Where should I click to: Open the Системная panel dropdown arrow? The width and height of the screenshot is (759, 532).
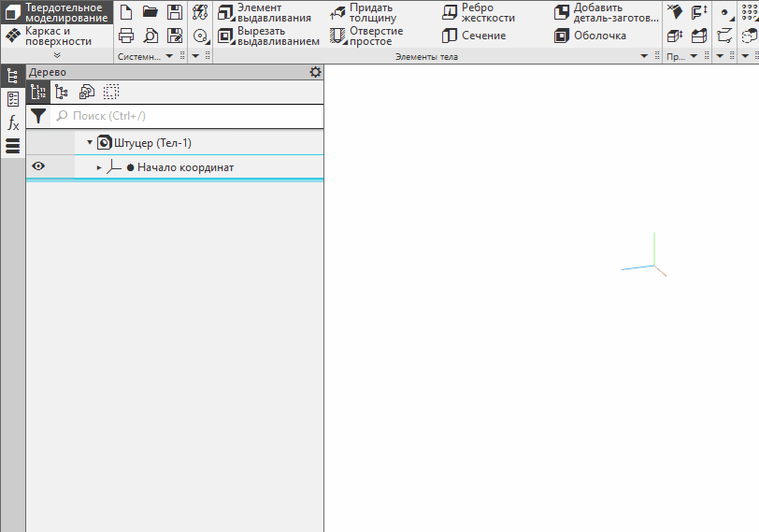(x=169, y=57)
